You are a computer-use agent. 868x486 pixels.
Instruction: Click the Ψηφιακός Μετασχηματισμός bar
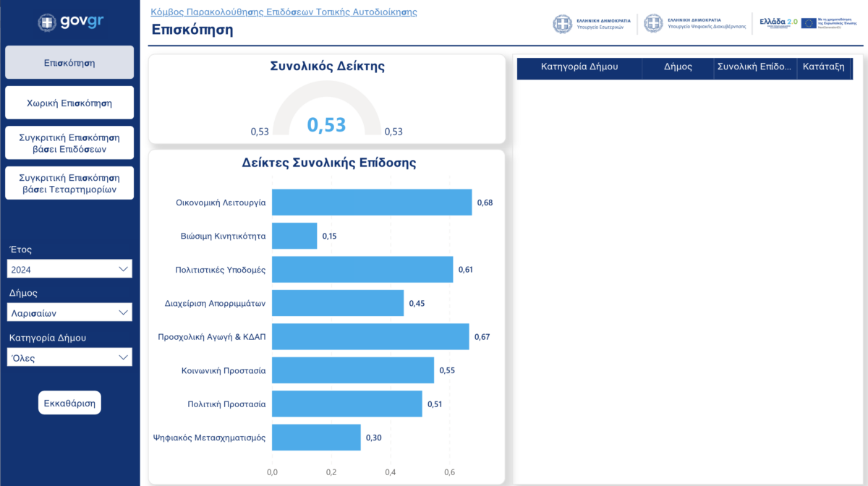(x=316, y=438)
